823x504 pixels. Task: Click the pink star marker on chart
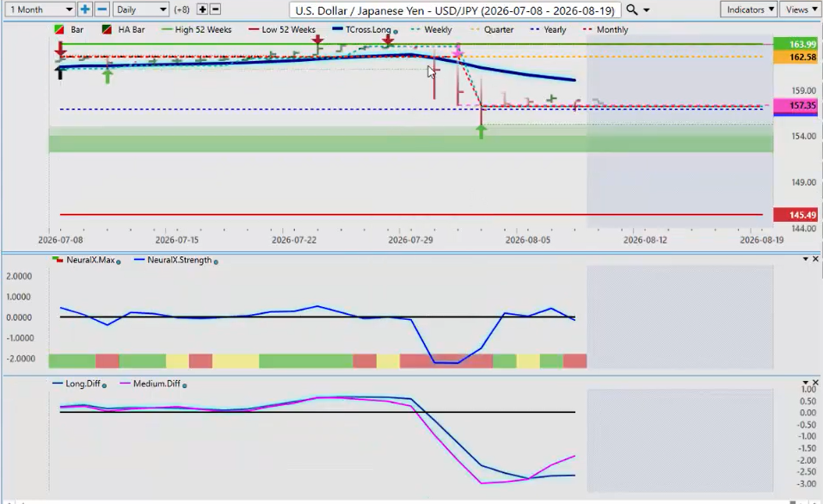(458, 53)
